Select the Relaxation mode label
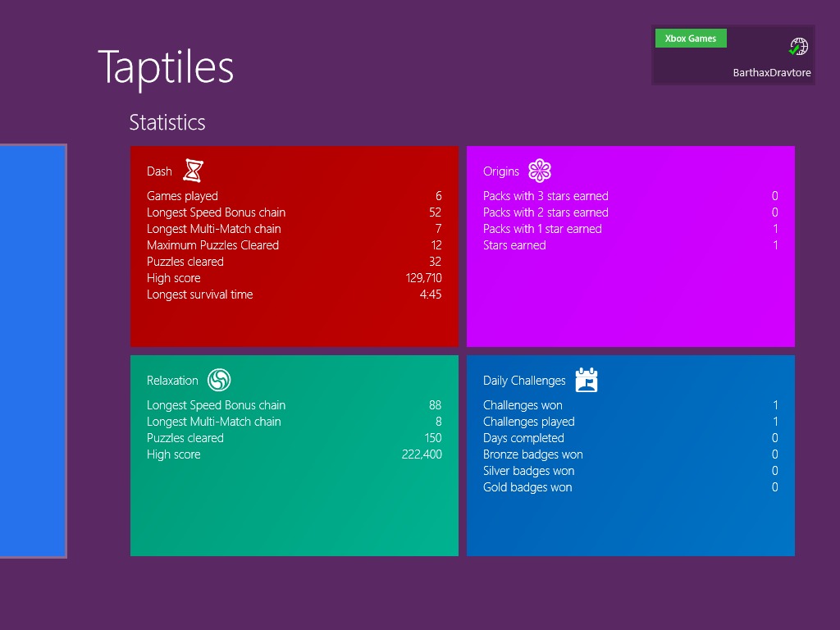This screenshot has width=840, height=630. click(172, 381)
